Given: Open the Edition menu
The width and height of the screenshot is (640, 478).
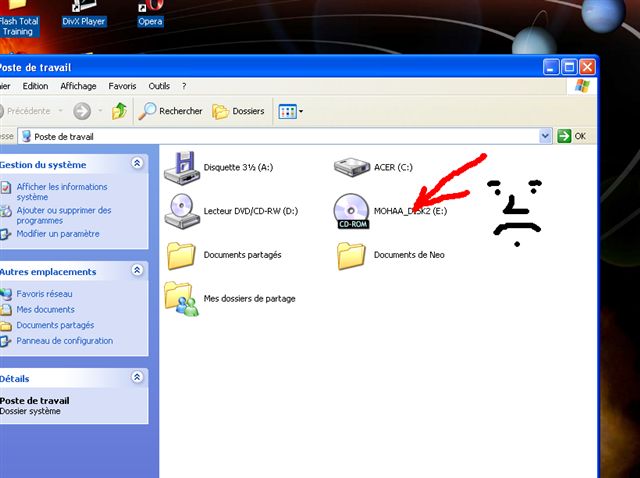Looking at the screenshot, I should [36, 86].
